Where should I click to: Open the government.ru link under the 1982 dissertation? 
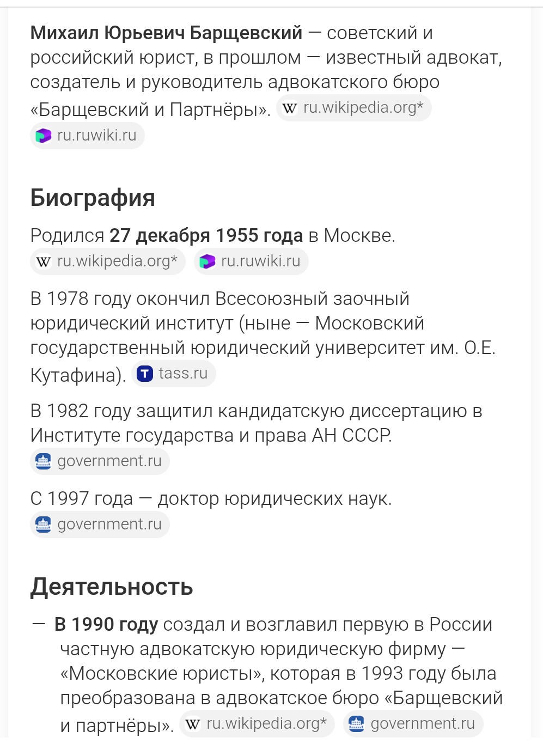109,461
